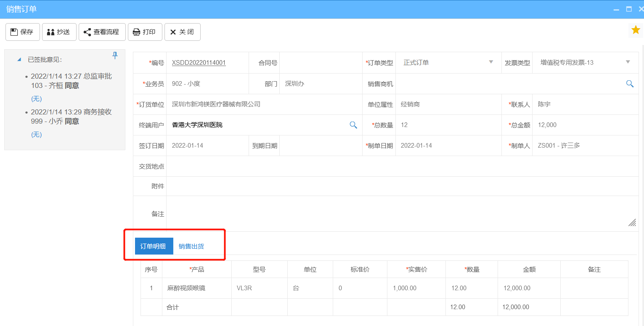
Task: Click the search icon in 终端用户 field
Action: [x=353, y=125]
